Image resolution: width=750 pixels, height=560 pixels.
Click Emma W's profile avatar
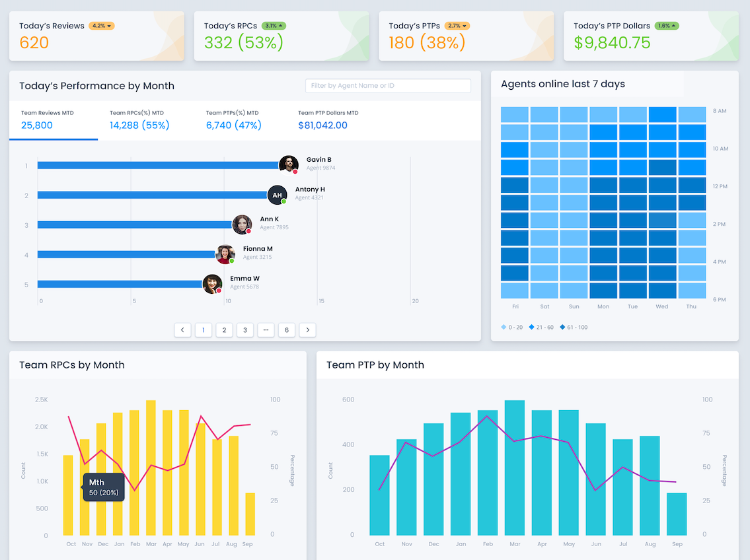point(213,284)
